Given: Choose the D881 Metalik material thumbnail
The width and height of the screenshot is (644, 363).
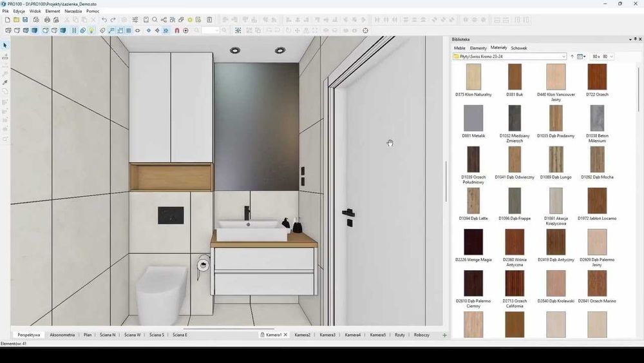Looking at the screenshot, I should click(473, 118).
